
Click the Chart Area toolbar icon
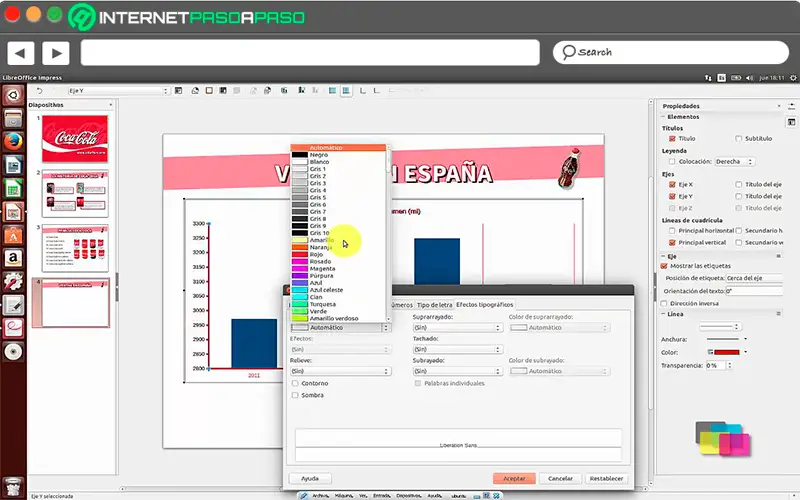click(x=209, y=91)
